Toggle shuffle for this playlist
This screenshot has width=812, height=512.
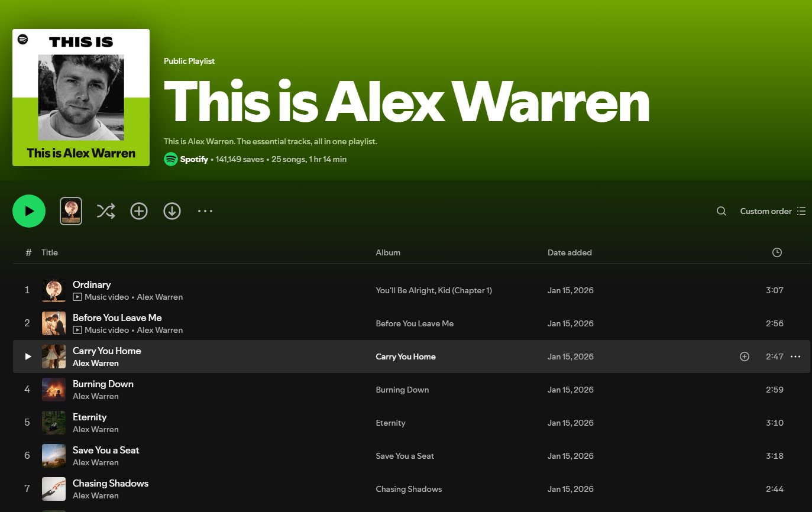106,211
